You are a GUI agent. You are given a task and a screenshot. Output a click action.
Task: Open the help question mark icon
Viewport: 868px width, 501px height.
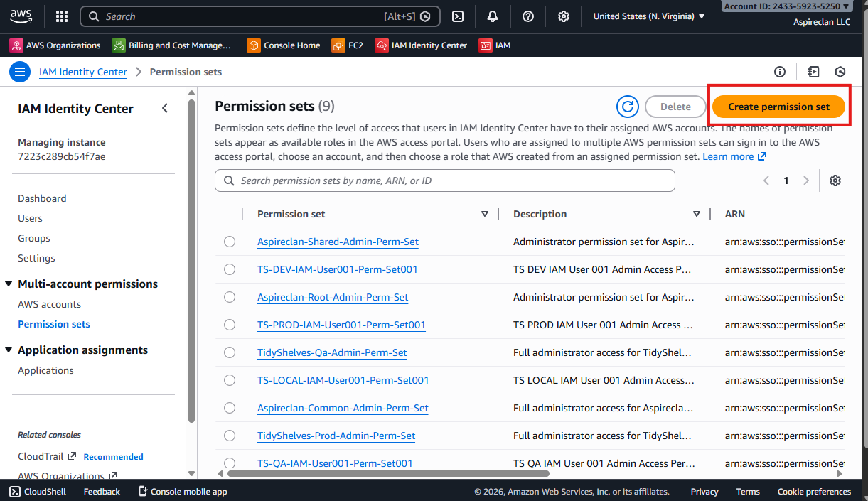click(x=528, y=16)
